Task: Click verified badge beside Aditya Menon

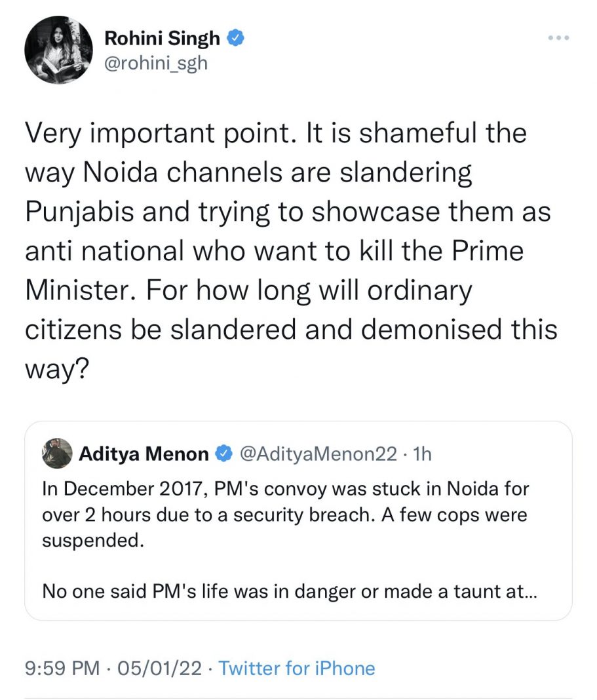Action: (224, 454)
